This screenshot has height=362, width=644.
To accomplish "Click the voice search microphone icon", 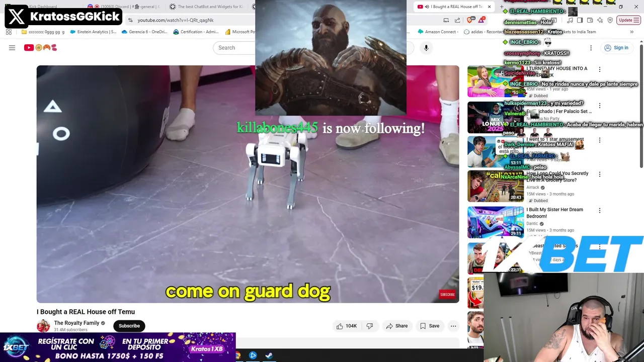I will tap(426, 48).
